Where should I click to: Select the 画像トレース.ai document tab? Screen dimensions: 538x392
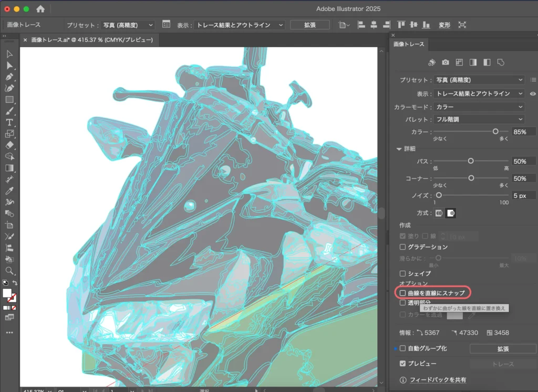click(x=91, y=39)
